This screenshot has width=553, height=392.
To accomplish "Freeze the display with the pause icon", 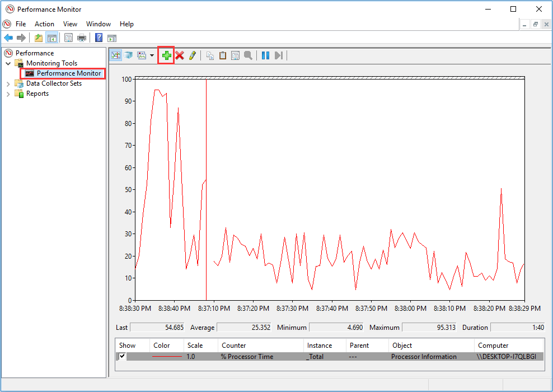I will coord(265,55).
